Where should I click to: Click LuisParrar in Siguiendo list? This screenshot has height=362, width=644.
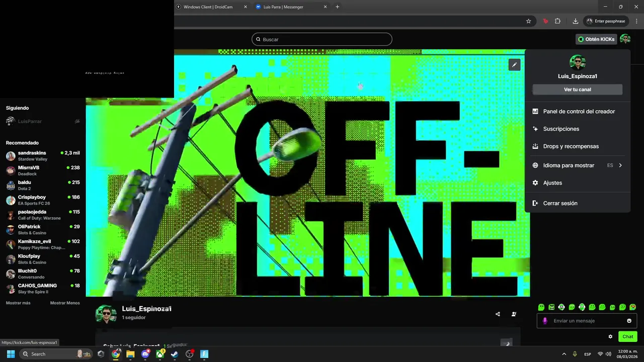(x=43, y=121)
